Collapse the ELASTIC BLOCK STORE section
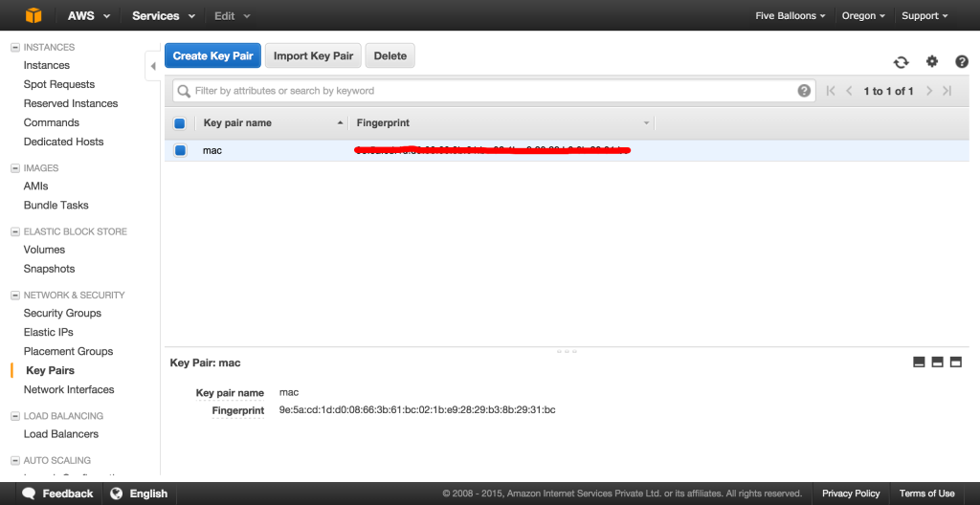 15,231
